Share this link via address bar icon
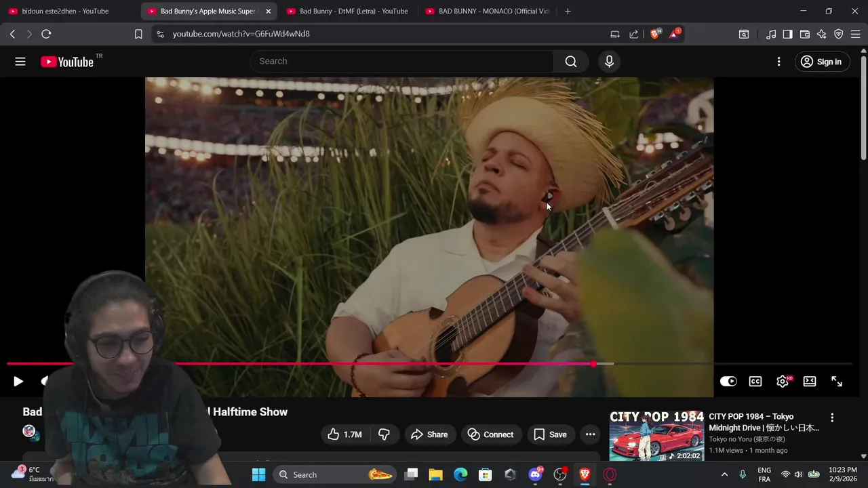Viewport: 868px width, 488px height. click(x=634, y=34)
